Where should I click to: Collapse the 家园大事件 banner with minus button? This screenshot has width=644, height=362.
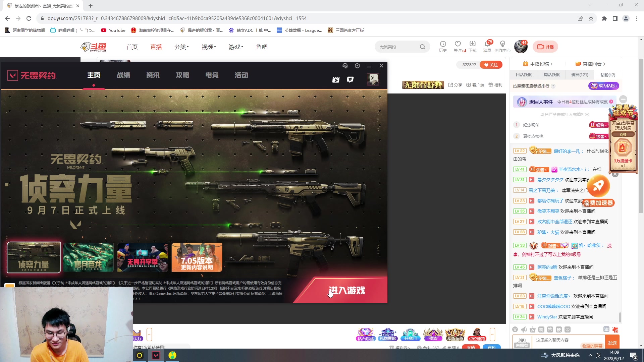[x=623, y=99]
